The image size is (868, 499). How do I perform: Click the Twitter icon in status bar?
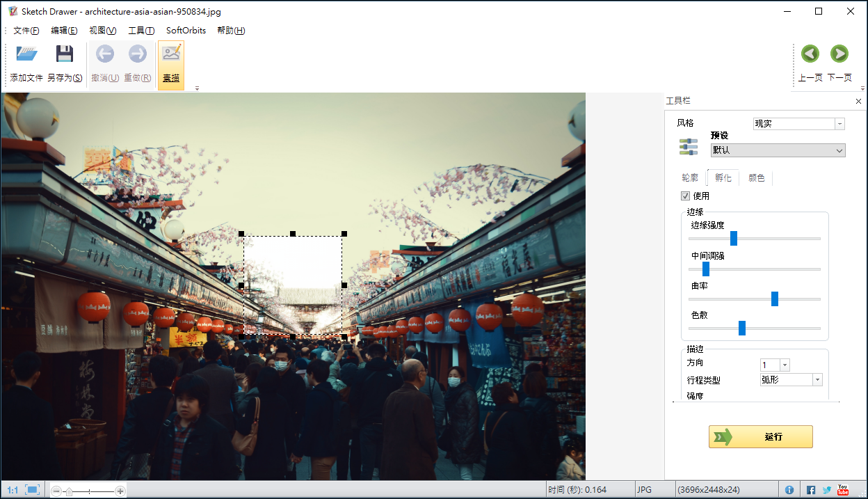coord(827,490)
